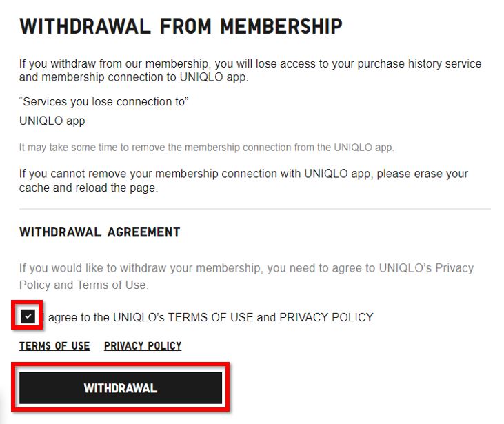Click the standalone "UNIQLO app" line
The width and height of the screenshot is (504, 424).
(52, 121)
